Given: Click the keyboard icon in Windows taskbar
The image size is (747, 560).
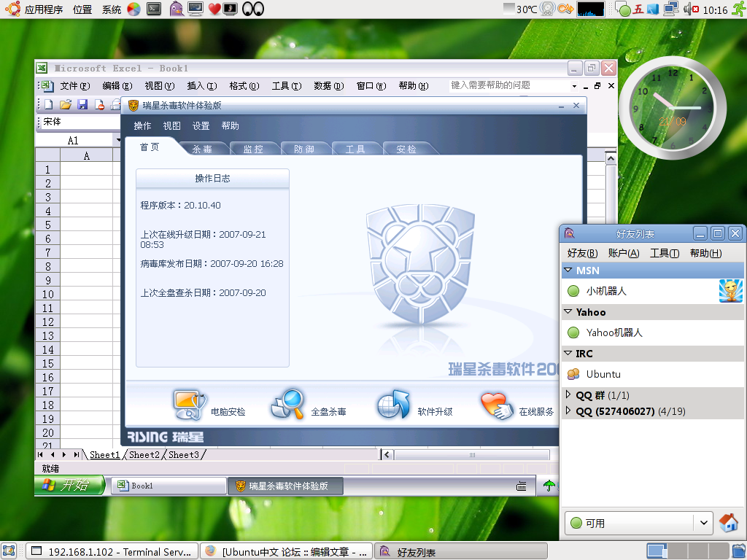Looking at the screenshot, I should pyautogui.click(x=522, y=486).
